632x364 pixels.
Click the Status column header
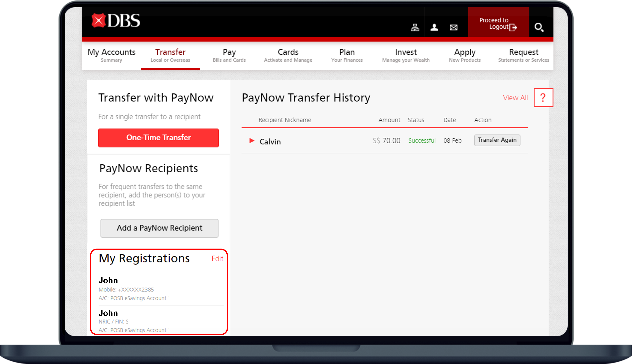[416, 120]
